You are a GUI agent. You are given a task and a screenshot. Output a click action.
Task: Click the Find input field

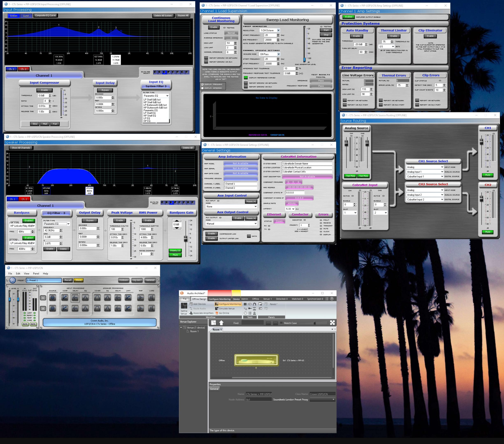253,323
